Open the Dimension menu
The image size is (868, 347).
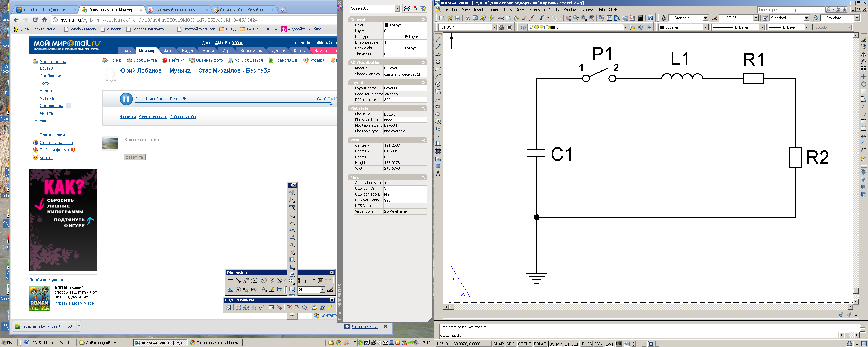click(536, 9)
